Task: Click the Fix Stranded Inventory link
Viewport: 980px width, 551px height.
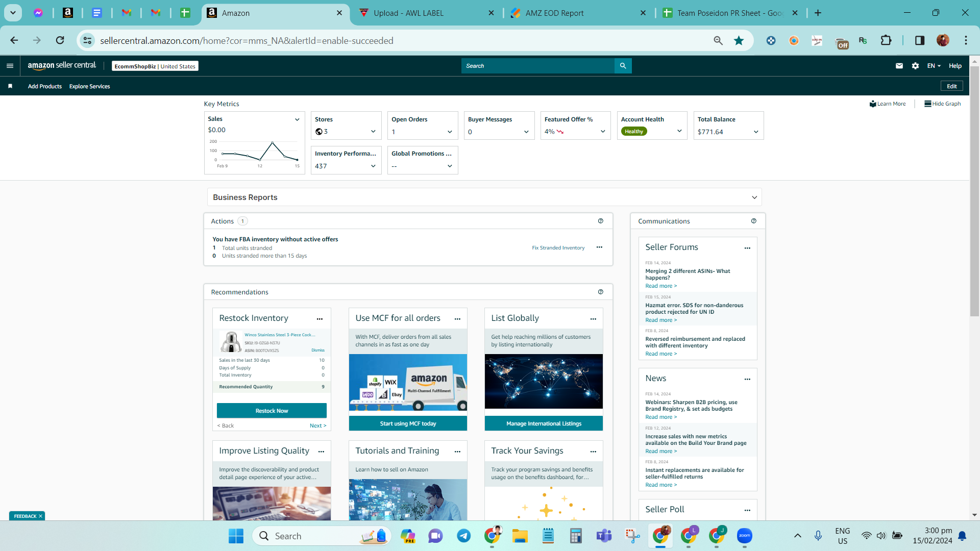Action: point(558,248)
